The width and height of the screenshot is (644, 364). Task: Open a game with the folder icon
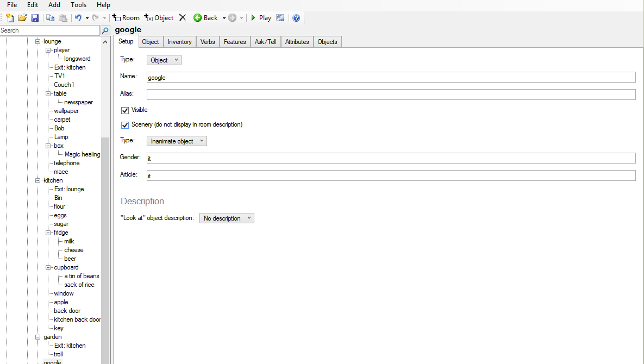pyautogui.click(x=22, y=18)
